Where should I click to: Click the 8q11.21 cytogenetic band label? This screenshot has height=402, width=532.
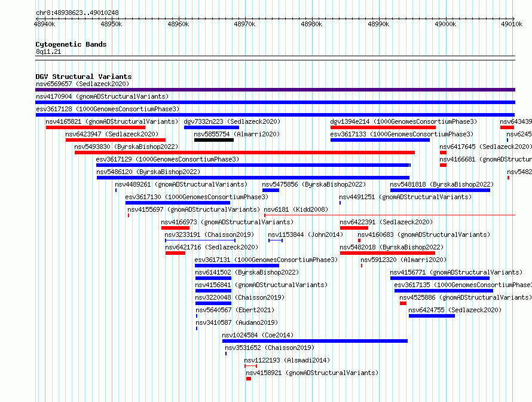click(x=48, y=51)
